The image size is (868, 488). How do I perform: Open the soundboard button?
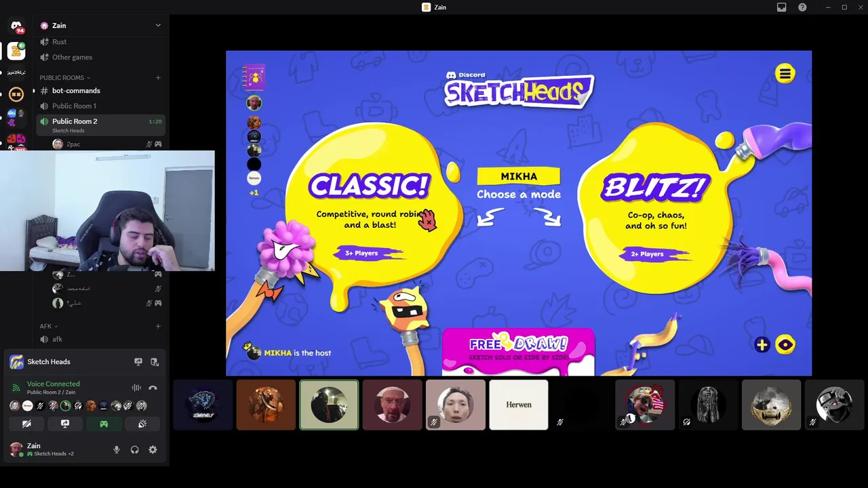point(142,424)
